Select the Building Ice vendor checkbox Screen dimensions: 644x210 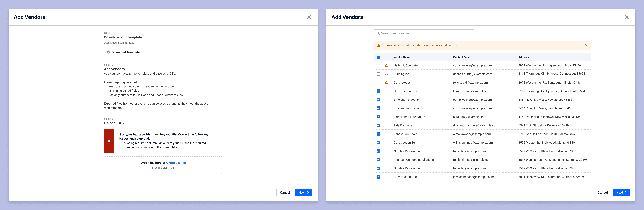(378, 74)
